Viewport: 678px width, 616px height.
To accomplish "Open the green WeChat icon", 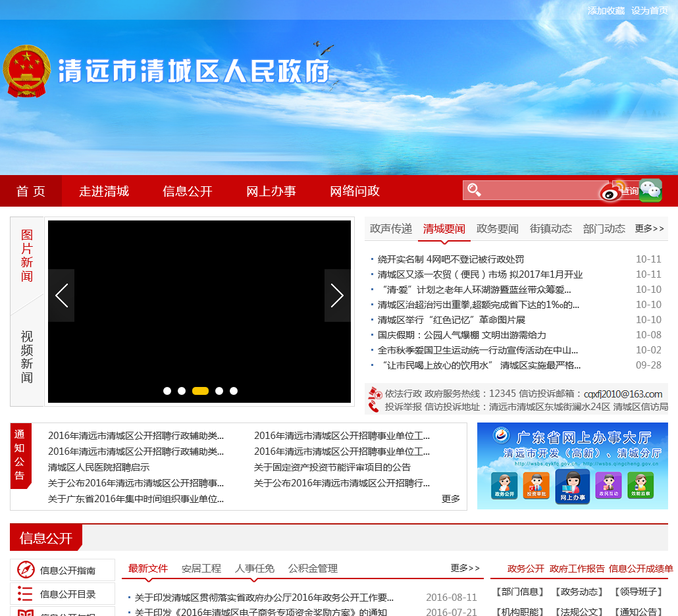I will click(x=650, y=190).
